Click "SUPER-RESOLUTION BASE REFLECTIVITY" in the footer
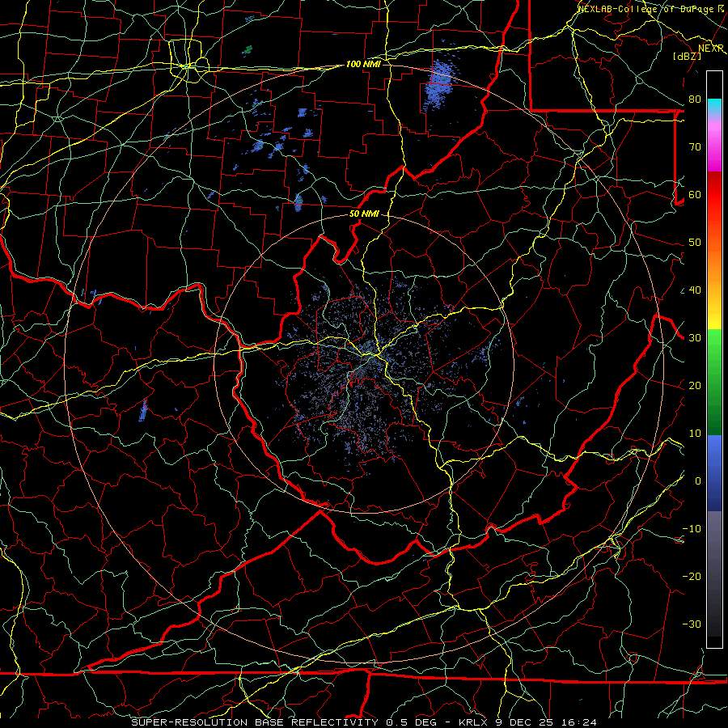 point(254,722)
